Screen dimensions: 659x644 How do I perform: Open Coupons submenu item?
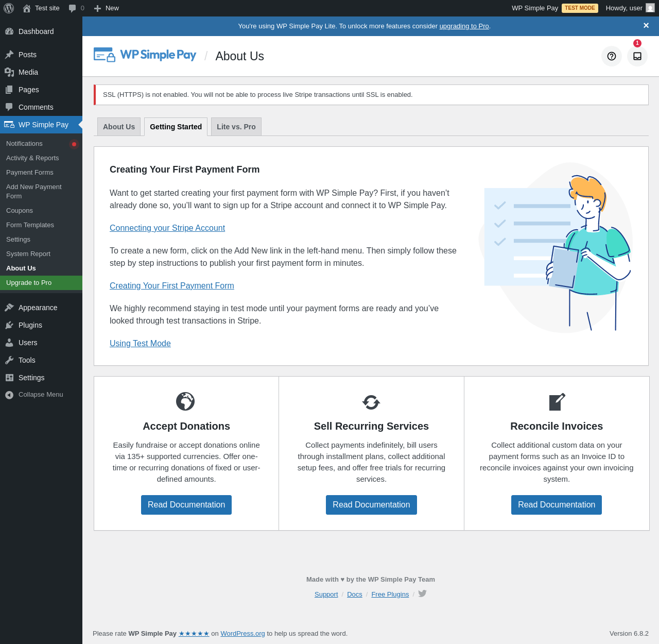click(x=41, y=211)
